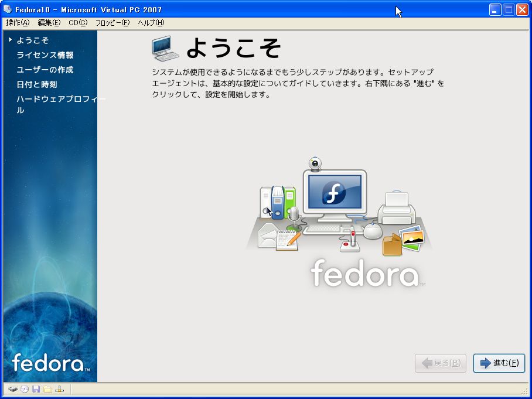The image size is (532, 399).
Task: Click the CD drive status bar icon
Action: point(25,389)
